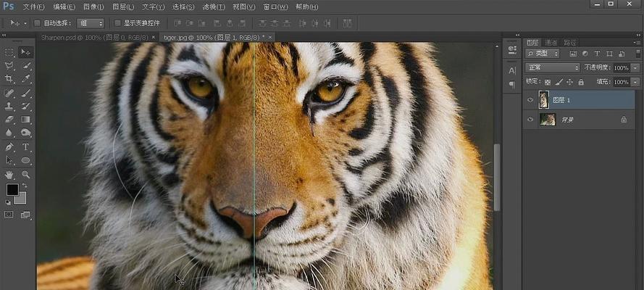The height and width of the screenshot is (290, 644).
Task: Select the Brush tool
Action: tap(26, 93)
